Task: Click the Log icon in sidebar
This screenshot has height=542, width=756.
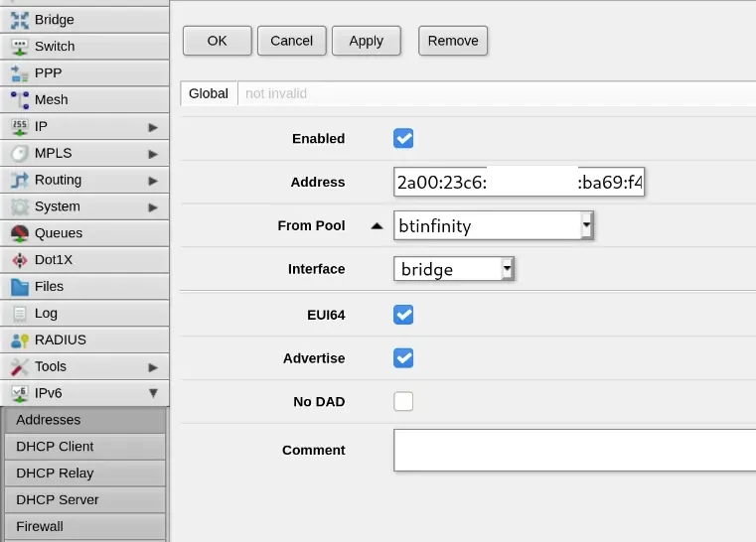Action: 19,314
